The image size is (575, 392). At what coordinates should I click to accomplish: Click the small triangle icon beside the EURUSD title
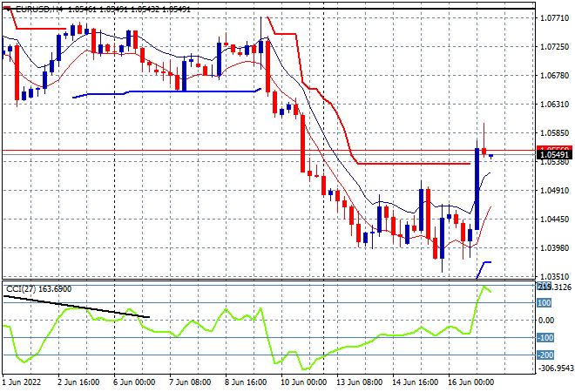7,10
